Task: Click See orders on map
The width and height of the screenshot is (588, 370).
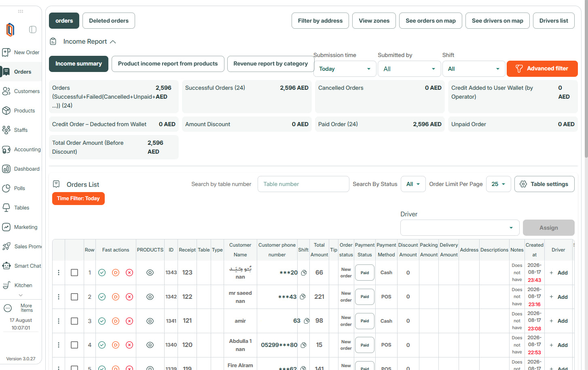Action: pyautogui.click(x=431, y=21)
